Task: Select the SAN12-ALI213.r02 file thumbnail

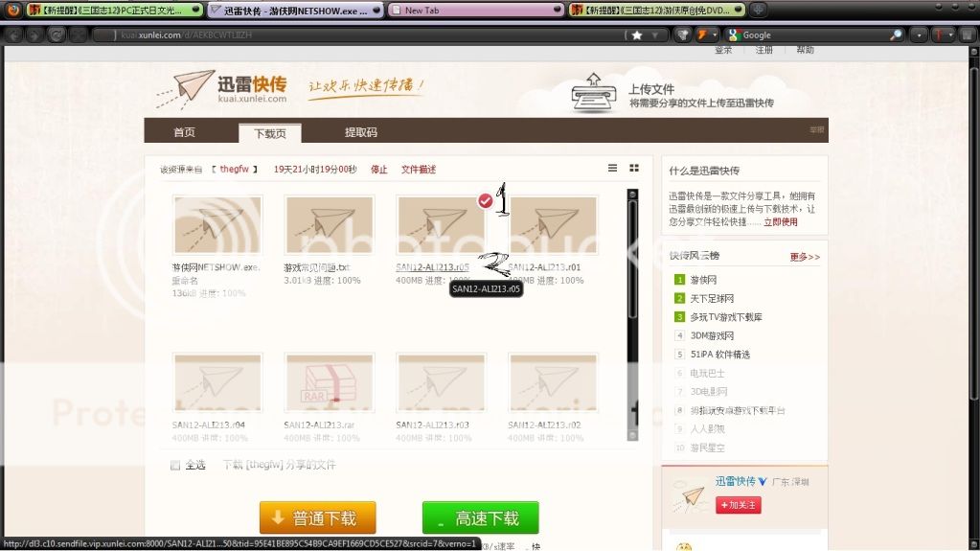Action: [x=553, y=382]
